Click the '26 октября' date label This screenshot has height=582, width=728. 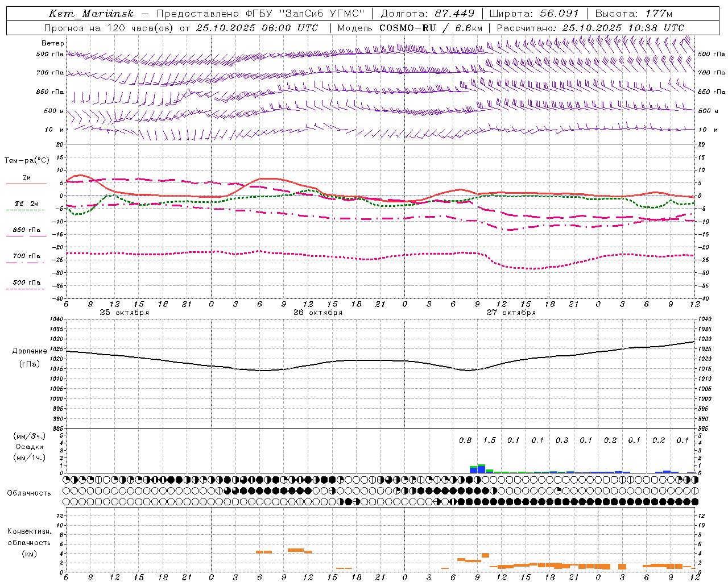(318, 313)
